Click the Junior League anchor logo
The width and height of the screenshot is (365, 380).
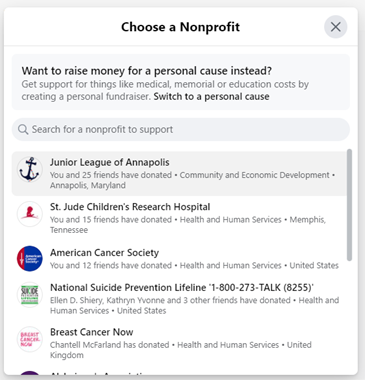(30, 170)
